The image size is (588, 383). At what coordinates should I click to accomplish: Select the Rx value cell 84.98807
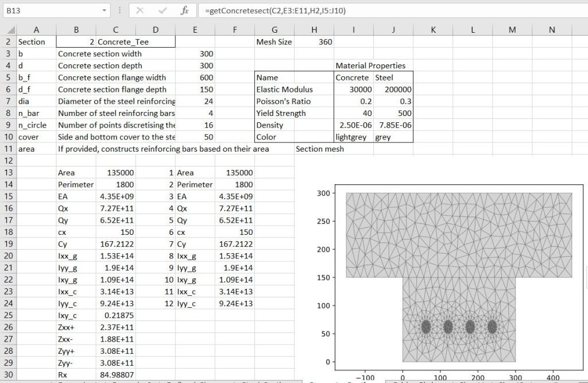point(116,375)
